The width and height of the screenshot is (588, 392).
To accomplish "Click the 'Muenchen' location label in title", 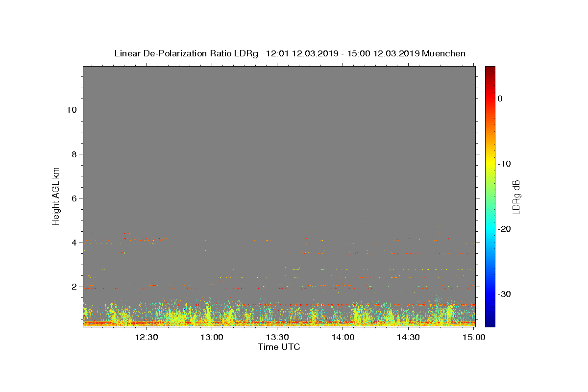I will pyautogui.click(x=444, y=53).
